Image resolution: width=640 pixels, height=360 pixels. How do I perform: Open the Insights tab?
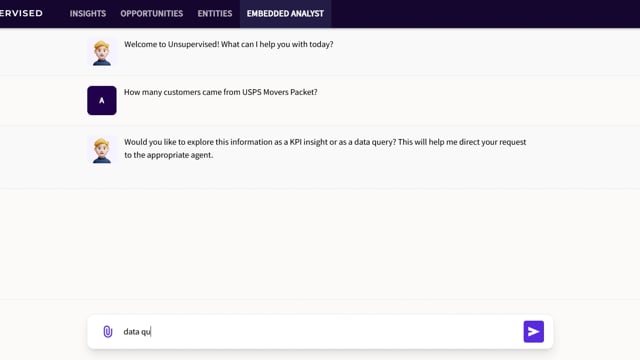point(88,13)
